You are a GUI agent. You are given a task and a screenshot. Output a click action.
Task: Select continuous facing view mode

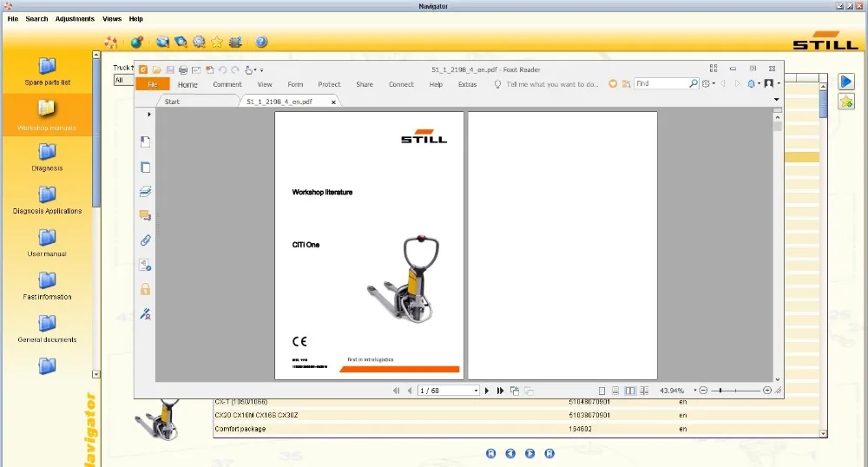point(644,391)
